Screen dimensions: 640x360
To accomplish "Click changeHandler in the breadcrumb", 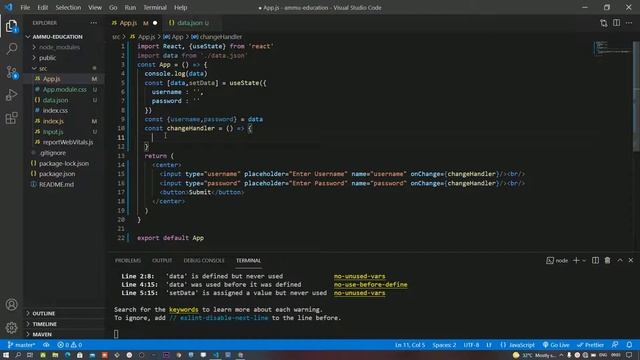I will [221, 37].
